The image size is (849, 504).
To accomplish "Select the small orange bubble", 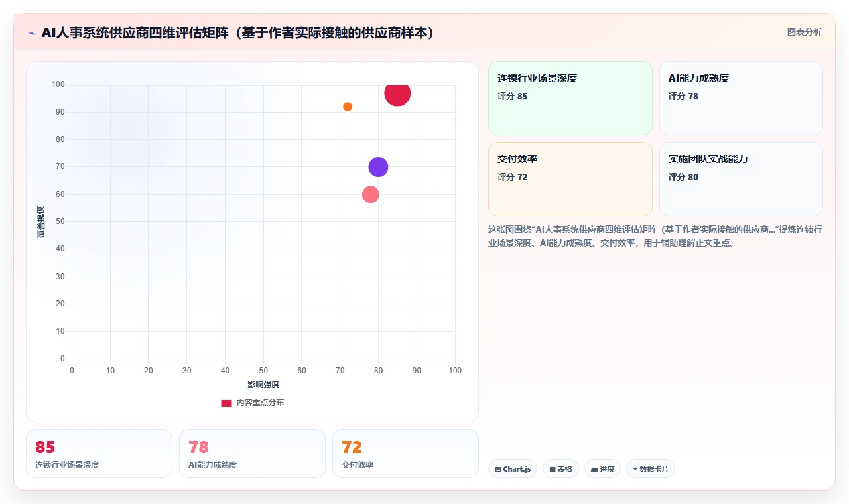I will click(x=348, y=107).
